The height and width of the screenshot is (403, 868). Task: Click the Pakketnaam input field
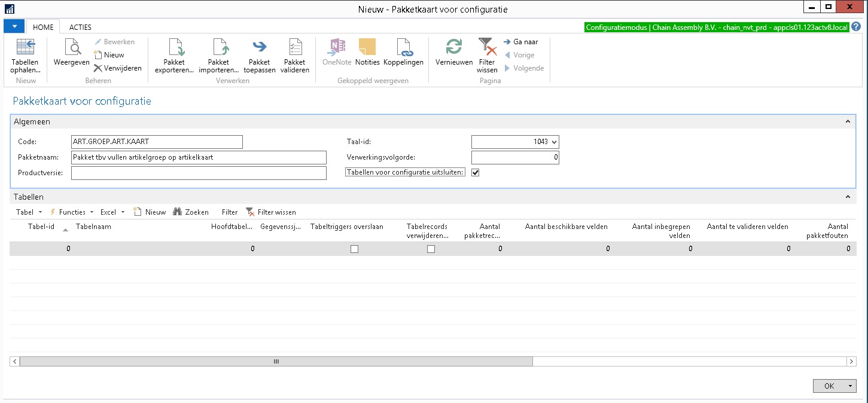point(199,157)
